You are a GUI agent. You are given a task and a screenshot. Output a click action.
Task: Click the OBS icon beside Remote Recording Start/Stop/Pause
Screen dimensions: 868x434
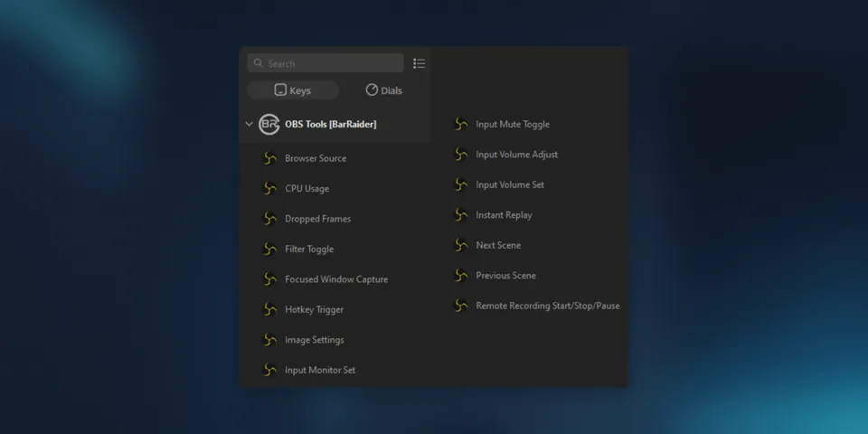[460, 306]
